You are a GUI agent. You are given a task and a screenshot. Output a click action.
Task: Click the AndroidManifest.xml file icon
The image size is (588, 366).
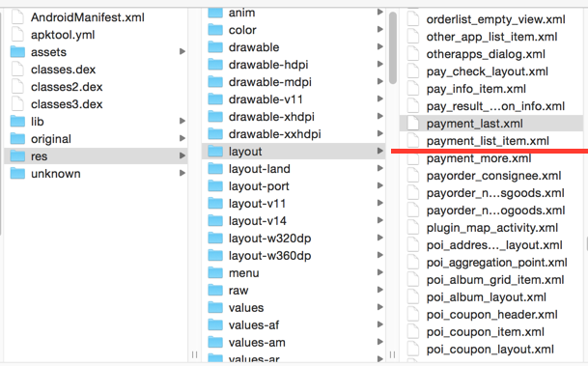[x=17, y=17]
